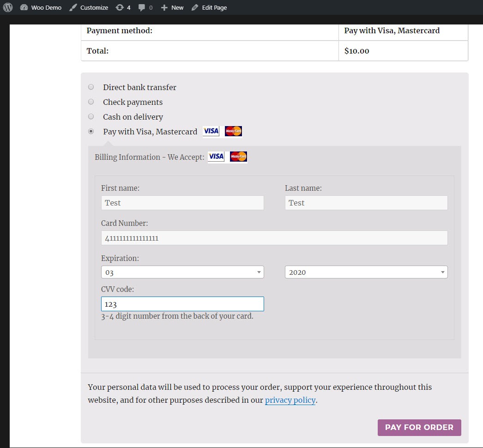Select Cash on delivery radio button
Screen dimensions: 483x448
tap(91, 116)
